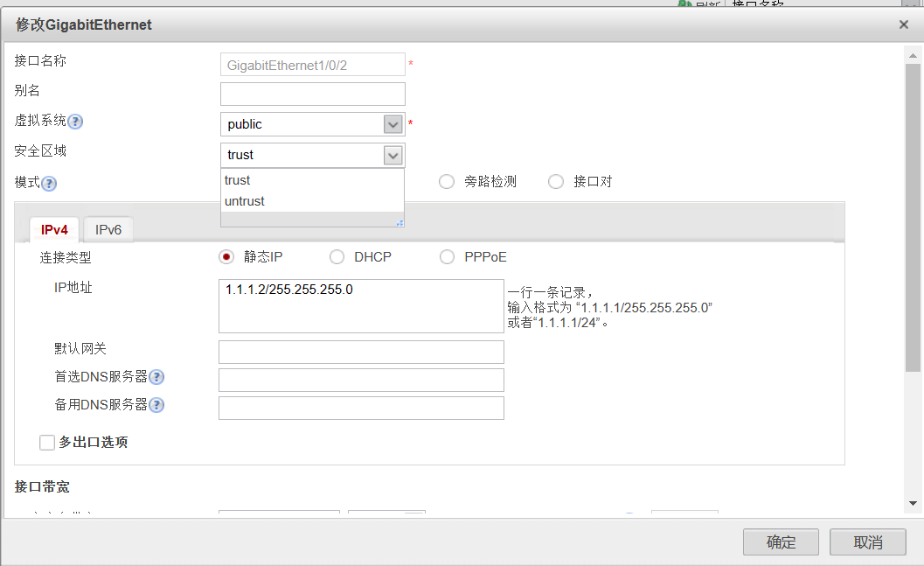924x566 pixels.
Task: Switch to the IPv6 tab
Action: 108,230
